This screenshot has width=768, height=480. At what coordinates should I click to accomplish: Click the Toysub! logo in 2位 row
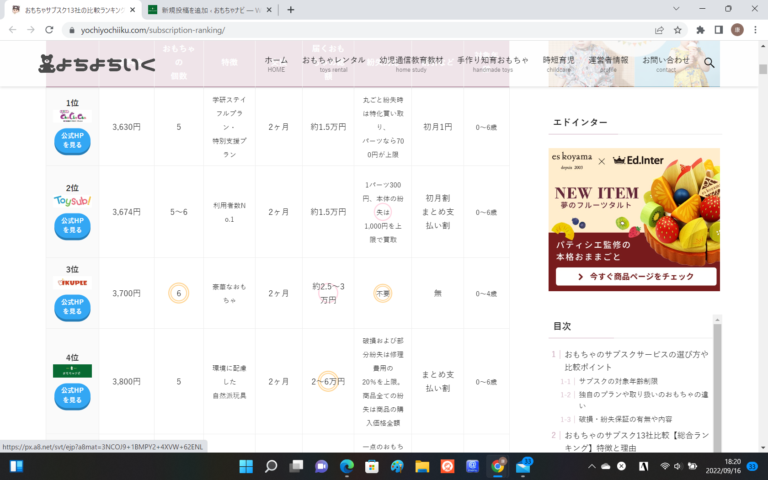(x=72, y=201)
